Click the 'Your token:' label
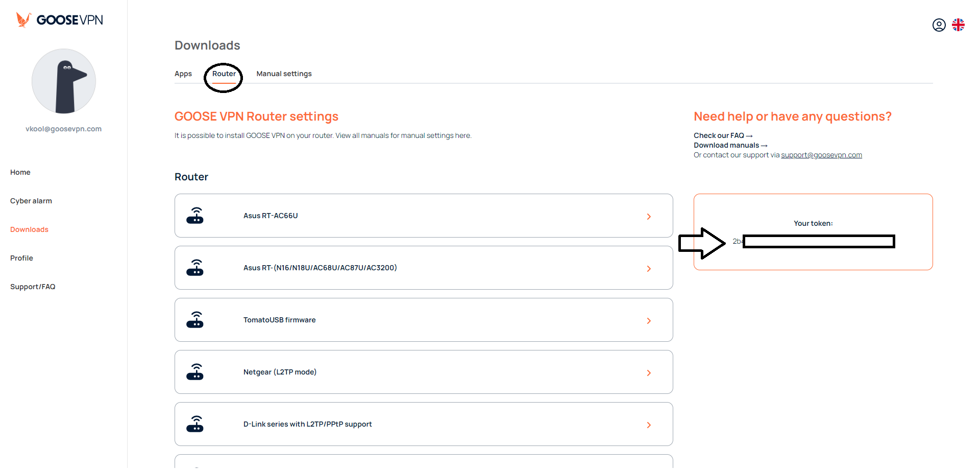The image size is (980, 469). (x=813, y=223)
